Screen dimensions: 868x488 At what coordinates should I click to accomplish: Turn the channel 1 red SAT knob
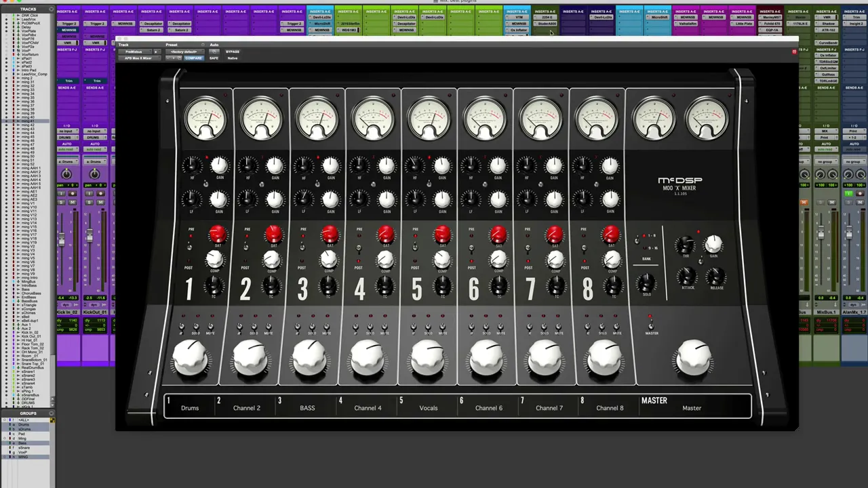click(x=217, y=235)
